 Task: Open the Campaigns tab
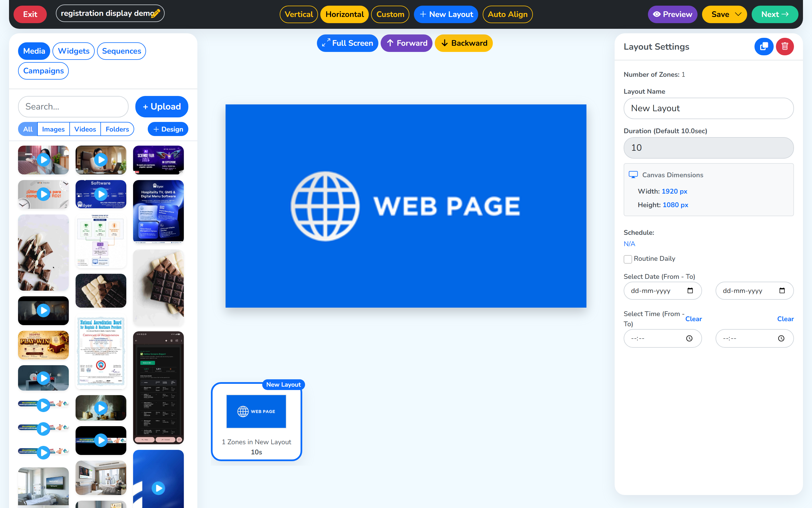[43, 71]
